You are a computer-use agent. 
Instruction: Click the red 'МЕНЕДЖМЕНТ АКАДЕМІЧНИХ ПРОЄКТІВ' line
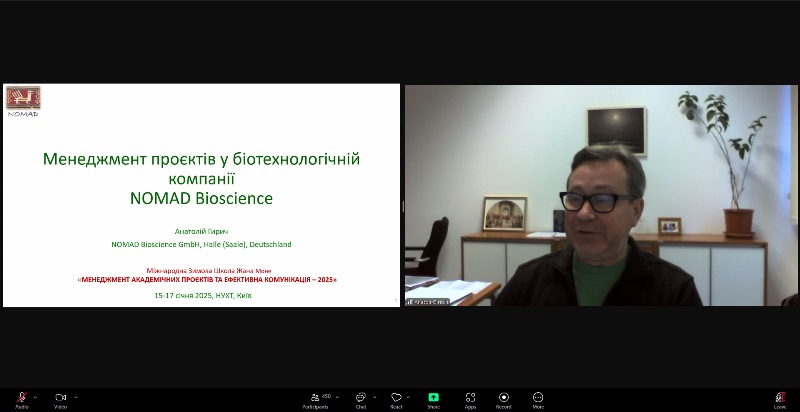point(207,280)
